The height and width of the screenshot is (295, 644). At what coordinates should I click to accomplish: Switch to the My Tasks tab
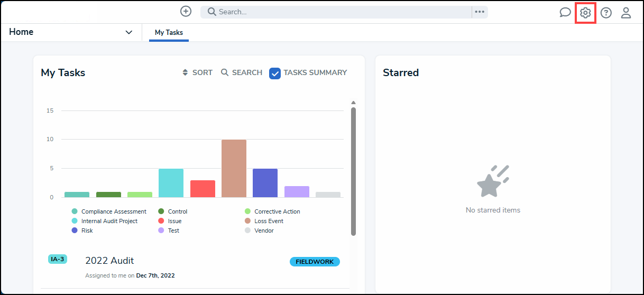click(x=169, y=33)
